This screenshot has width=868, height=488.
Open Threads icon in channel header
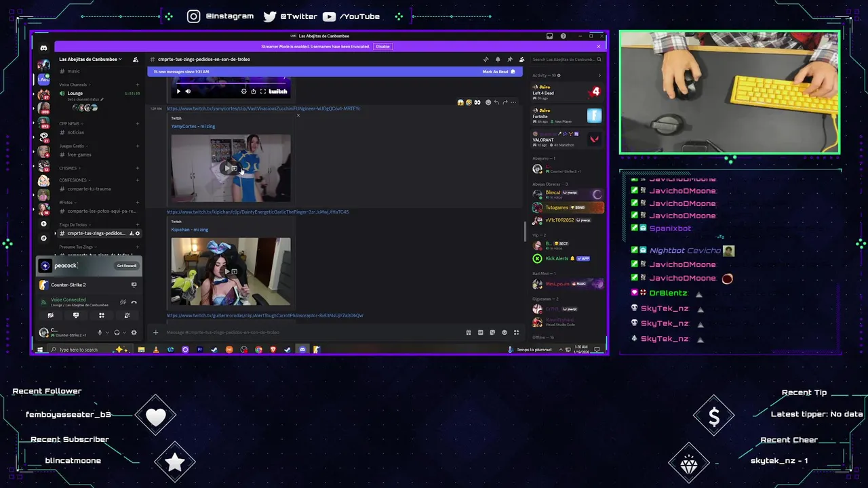coord(486,59)
